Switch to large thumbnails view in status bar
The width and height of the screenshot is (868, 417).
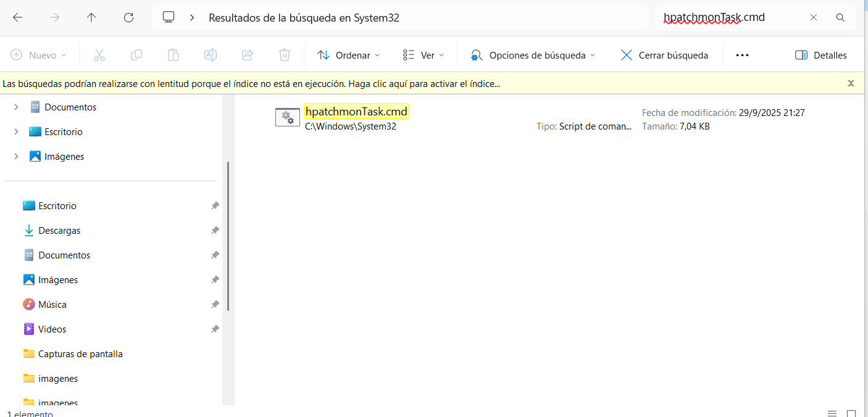click(851, 413)
